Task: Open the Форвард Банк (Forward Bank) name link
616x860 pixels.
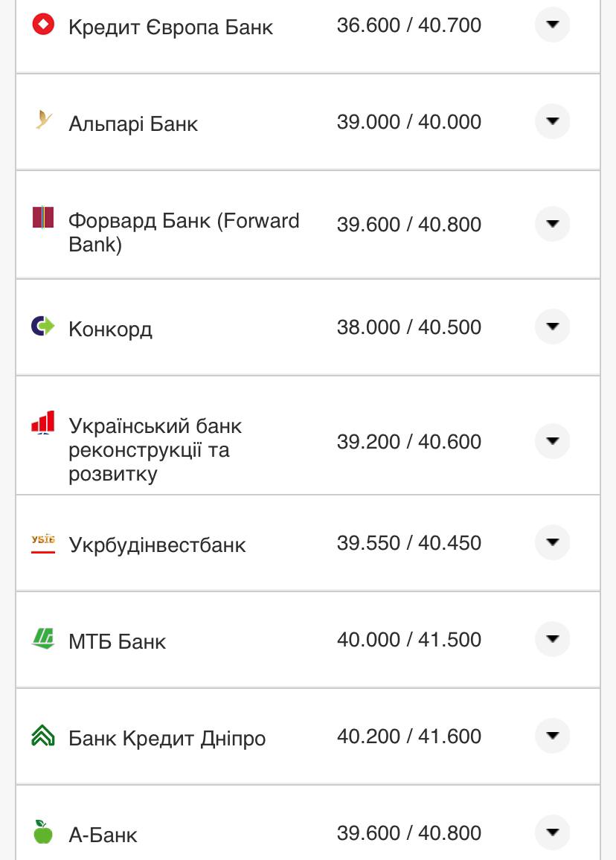Action: pos(184,232)
